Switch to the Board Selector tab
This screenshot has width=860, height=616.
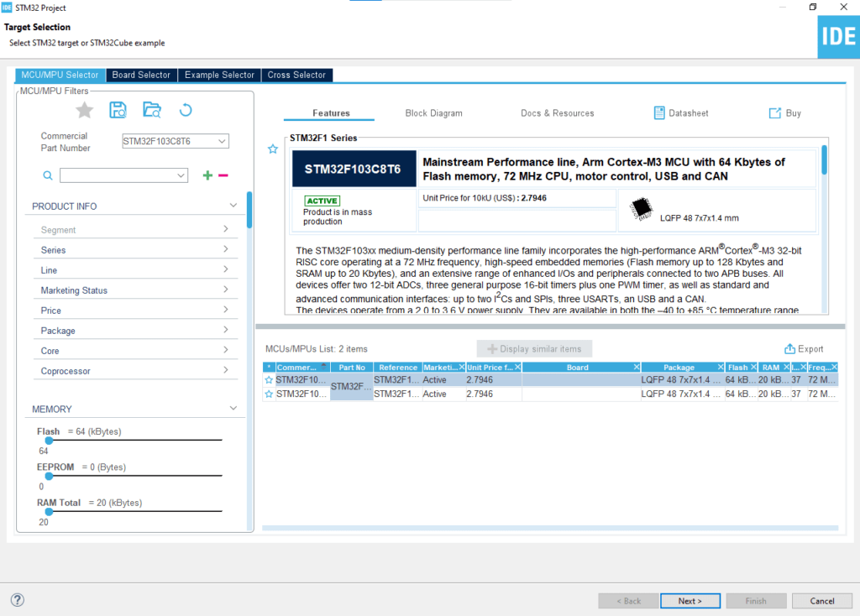pyautogui.click(x=141, y=75)
